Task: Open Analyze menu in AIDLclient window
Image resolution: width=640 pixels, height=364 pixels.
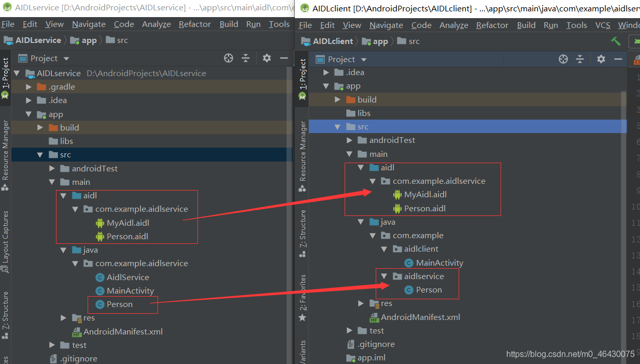Action: 454,25
